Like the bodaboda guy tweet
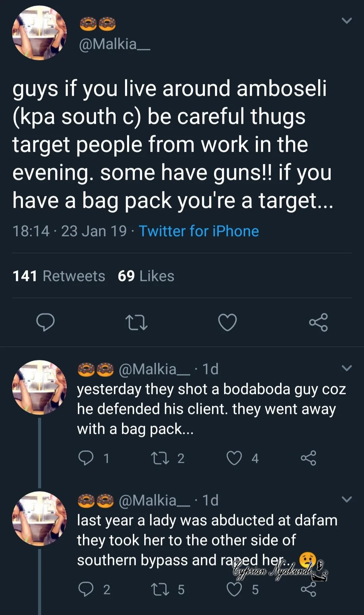The width and height of the screenshot is (364, 615). point(234,458)
